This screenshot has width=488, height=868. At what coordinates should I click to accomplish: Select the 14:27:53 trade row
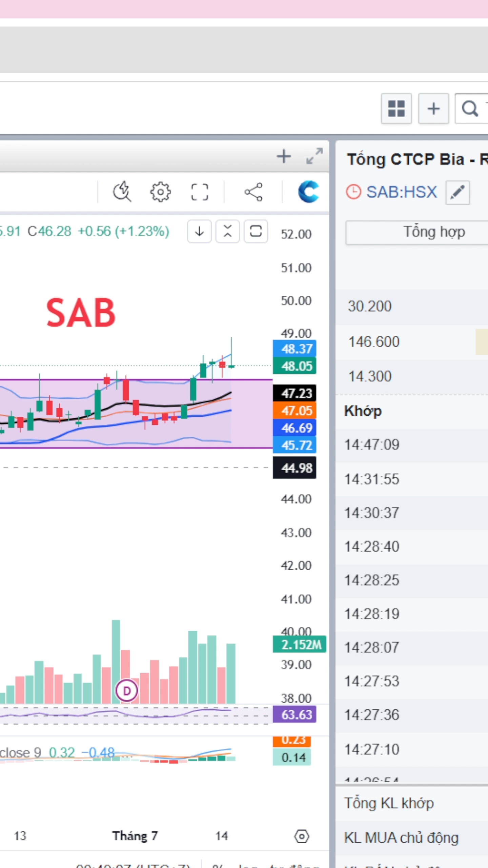click(412, 682)
